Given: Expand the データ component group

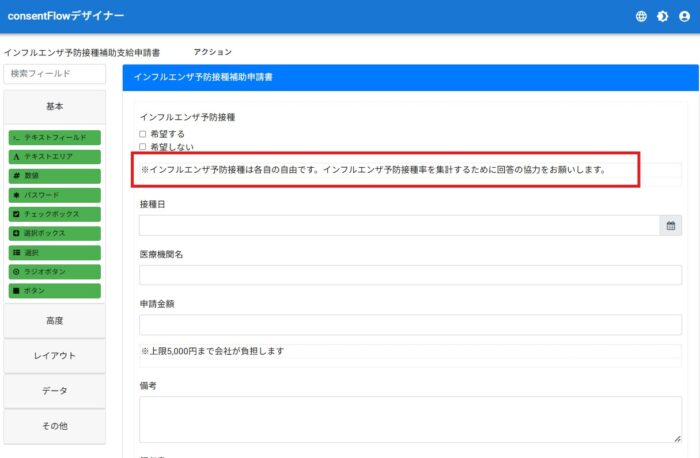Looking at the screenshot, I should [54, 391].
